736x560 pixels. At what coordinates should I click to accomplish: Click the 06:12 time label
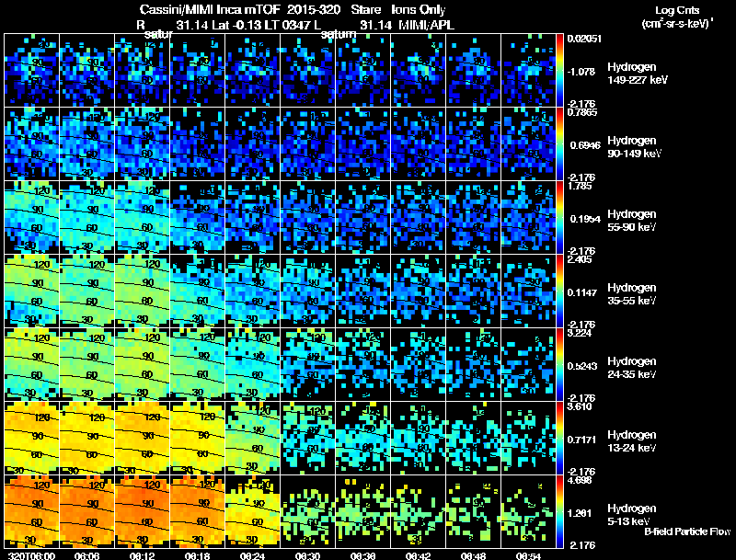(143, 555)
